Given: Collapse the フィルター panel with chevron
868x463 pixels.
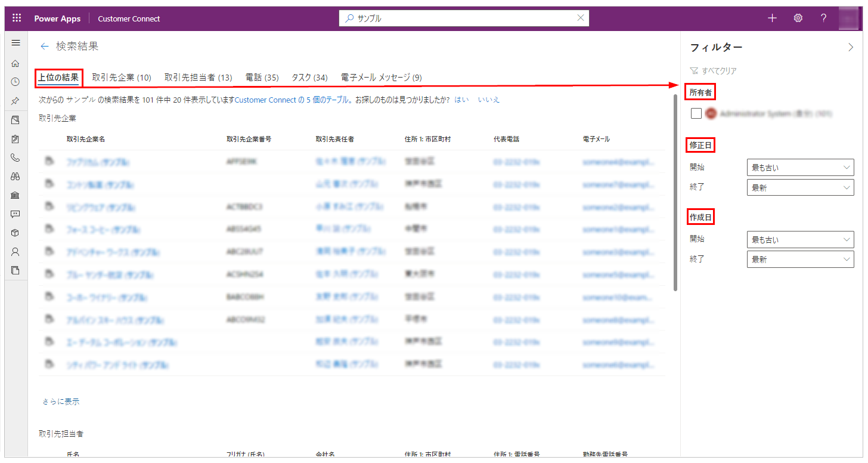Looking at the screenshot, I should (851, 48).
